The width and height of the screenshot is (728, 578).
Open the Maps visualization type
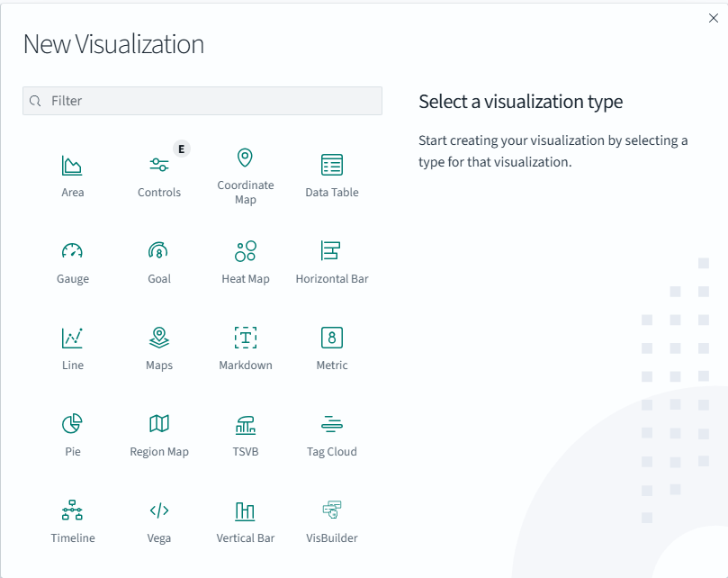pos(158,348)
